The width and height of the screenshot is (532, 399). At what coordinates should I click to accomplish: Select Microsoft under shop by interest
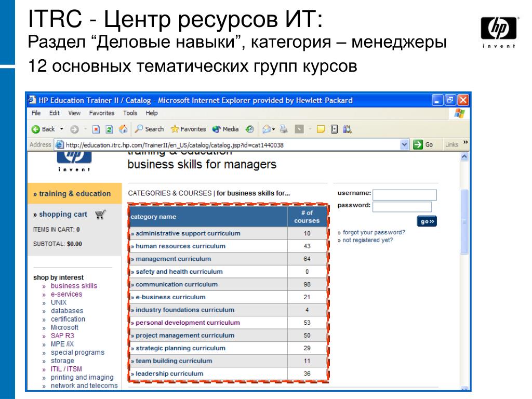pyautogui.click(x=64, y=327)
